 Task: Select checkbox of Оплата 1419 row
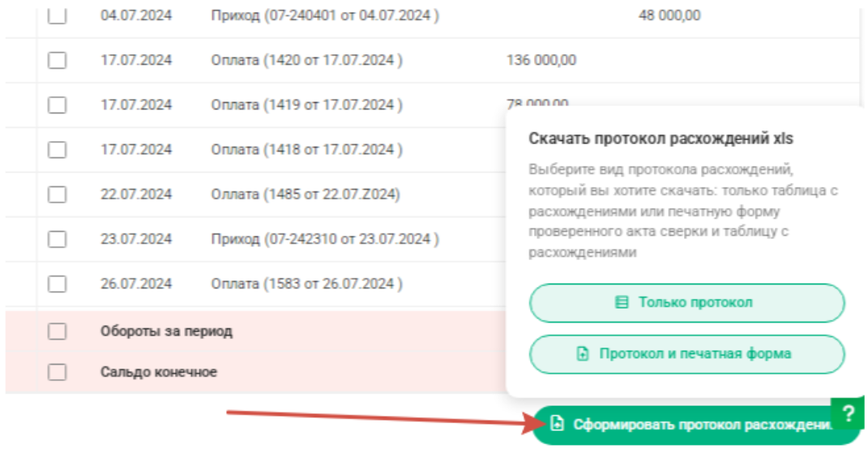[57, 105]
